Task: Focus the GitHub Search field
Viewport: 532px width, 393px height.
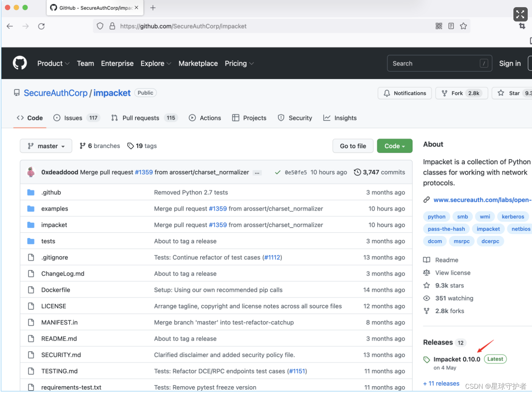Action: point(439,63)
